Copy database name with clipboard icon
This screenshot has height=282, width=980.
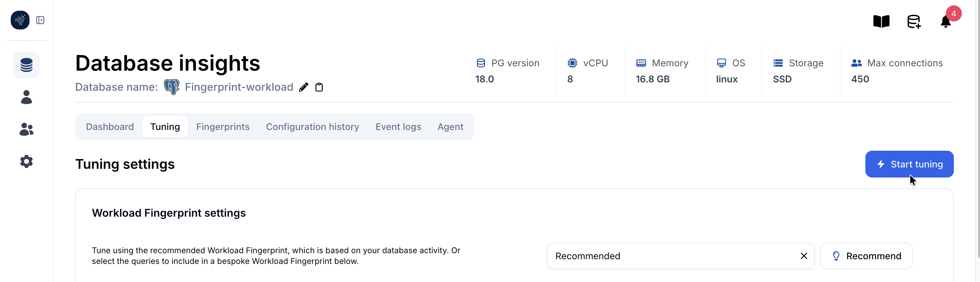coord(319,87)
